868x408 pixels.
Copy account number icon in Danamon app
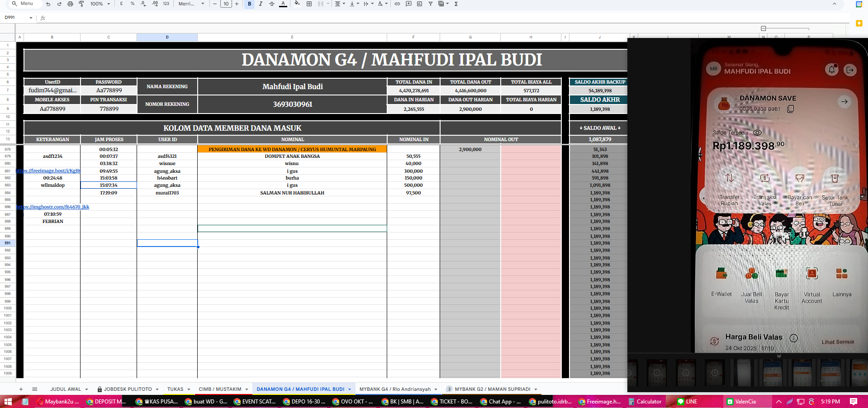point(791,109)
